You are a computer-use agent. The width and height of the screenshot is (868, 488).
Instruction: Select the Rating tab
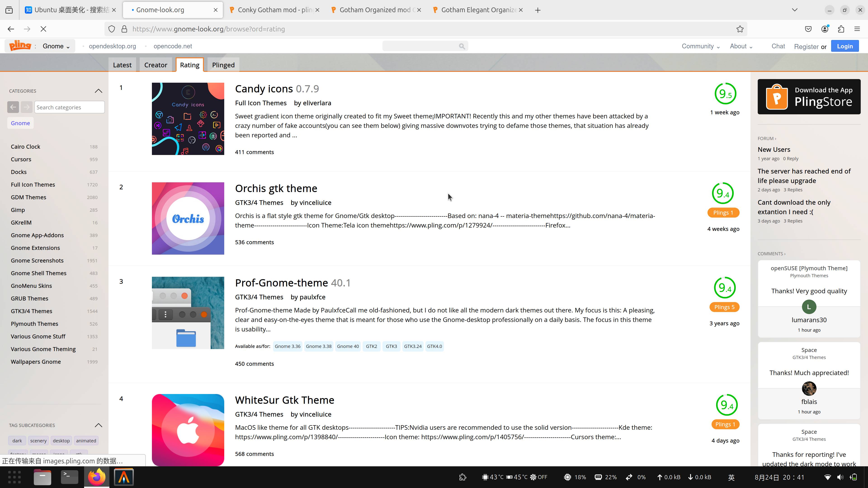190,65
